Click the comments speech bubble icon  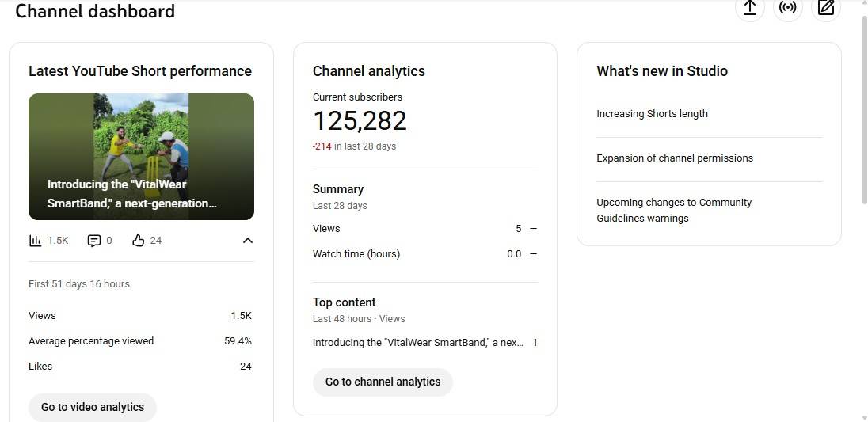[x=94, y=241]
